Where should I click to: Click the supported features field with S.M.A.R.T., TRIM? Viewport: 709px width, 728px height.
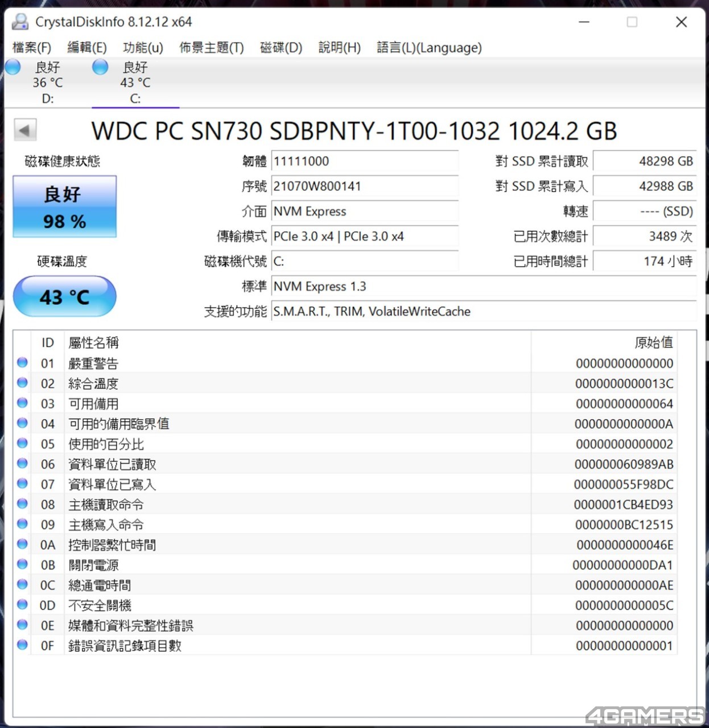click(x=484, y=312)
